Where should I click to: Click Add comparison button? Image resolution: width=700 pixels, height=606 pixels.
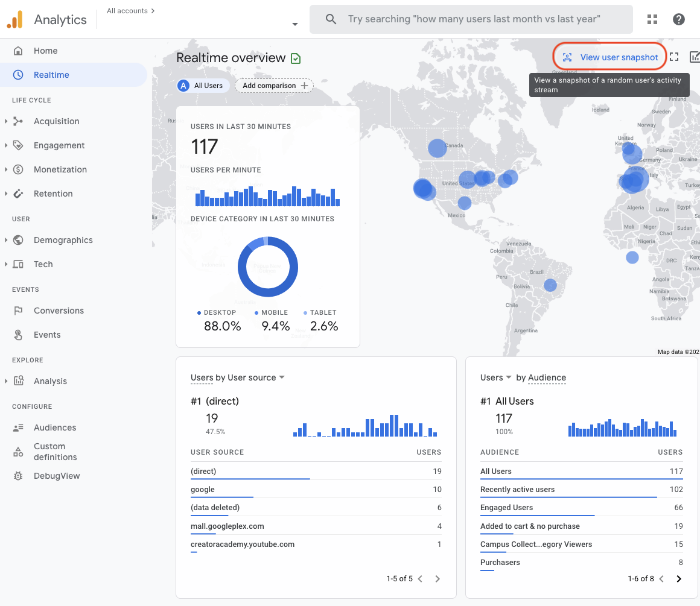[x=275, y=86]
